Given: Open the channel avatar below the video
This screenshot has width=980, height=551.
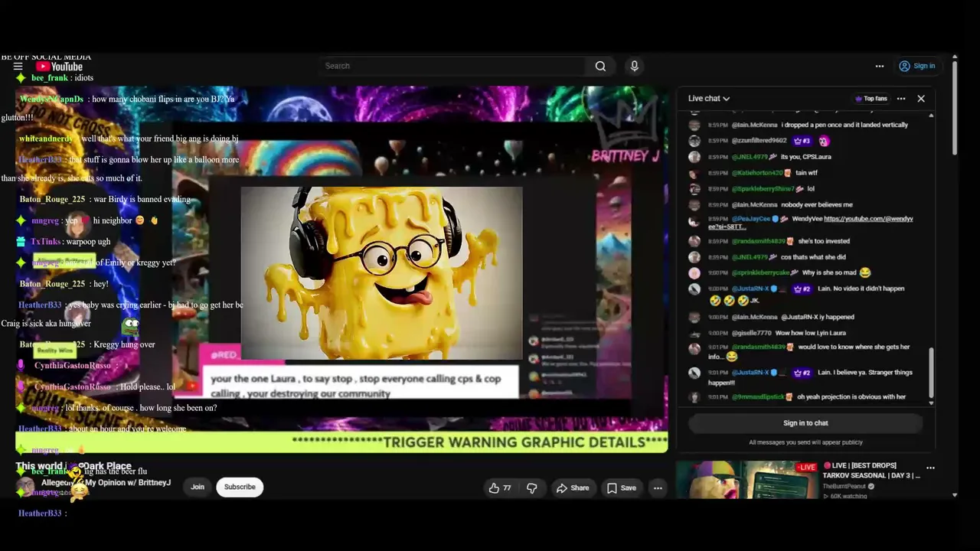Looking at the screenshot, I should pyautogui.click(x=26, y=486).
